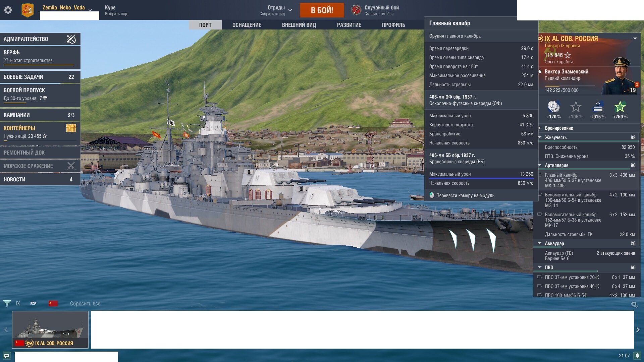644x362 pixels.
Task: Click the commander XP bonus +915% icon
Action: pyautogui.click(x=598, y=107)
